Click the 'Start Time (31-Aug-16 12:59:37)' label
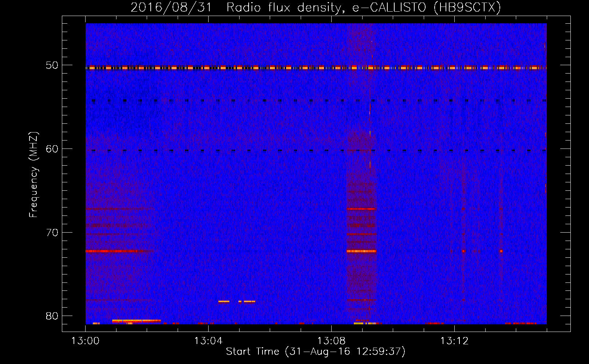589x364 pixels. tap(316, 352)
